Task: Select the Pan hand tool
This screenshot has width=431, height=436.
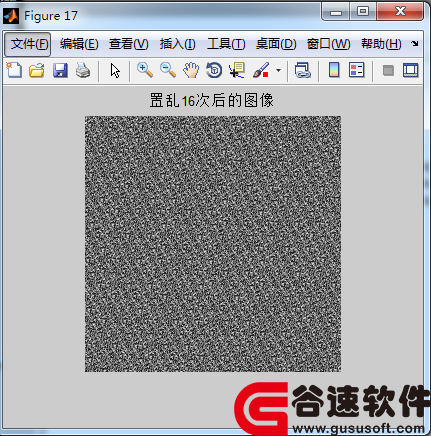Action: coord(191,70)
